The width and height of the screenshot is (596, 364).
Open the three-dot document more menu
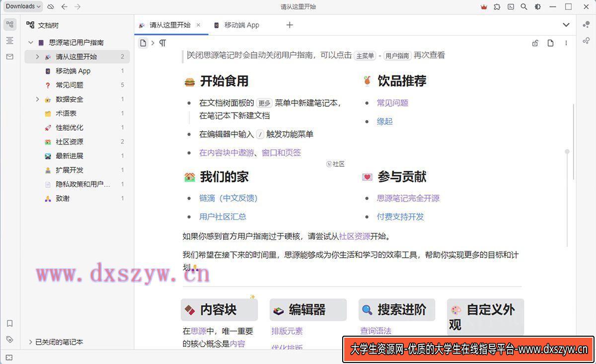[566, 43]
